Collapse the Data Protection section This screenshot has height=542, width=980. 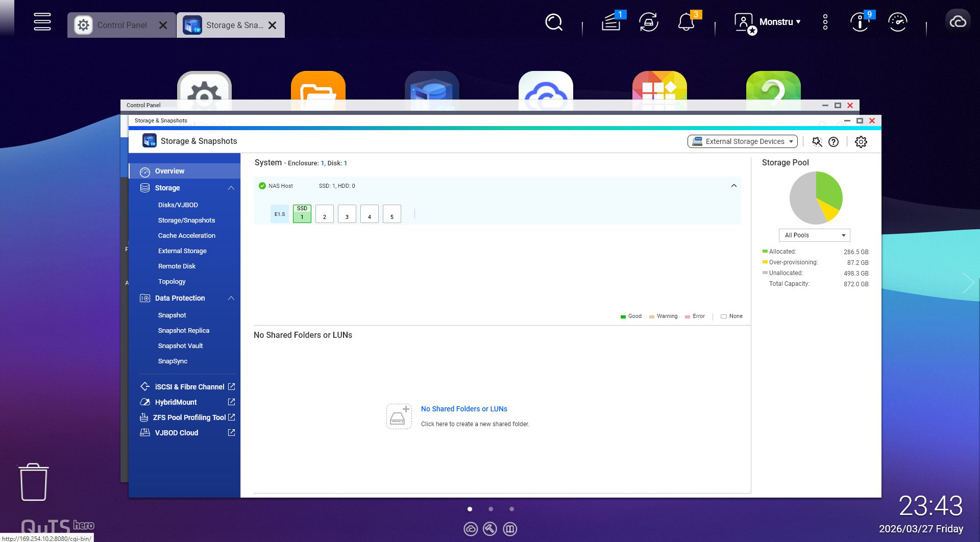point(231,298)
